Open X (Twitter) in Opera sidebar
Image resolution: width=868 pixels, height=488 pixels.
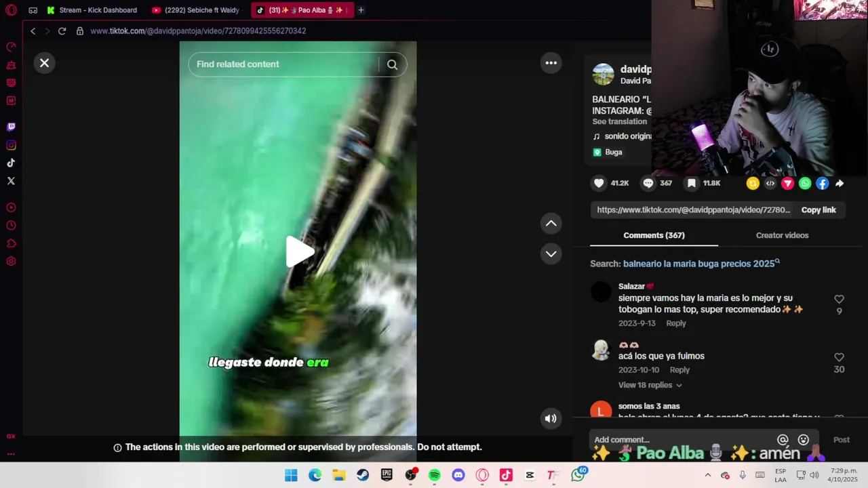pyautogui.click(x=11, y=181)
